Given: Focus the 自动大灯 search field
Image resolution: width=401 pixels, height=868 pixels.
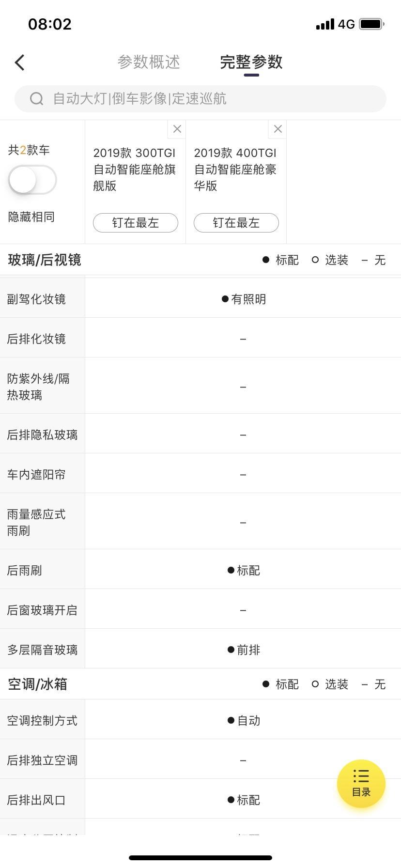Looking at the screenshot, I should (x=200, y=99).
